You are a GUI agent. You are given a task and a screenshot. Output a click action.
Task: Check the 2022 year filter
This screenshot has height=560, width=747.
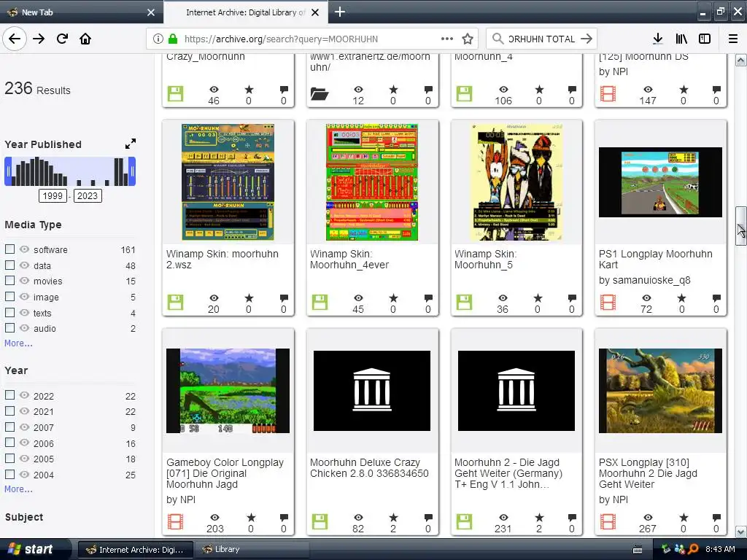(9, 394)
